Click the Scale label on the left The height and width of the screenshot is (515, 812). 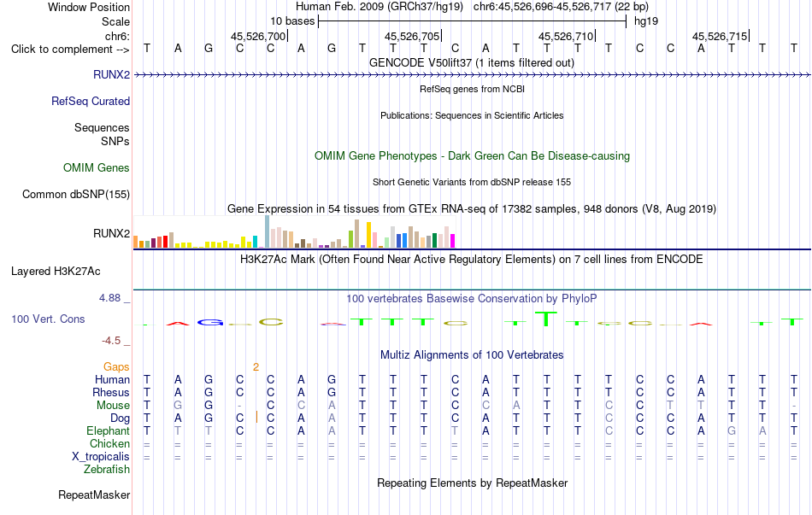coord(115,21)
